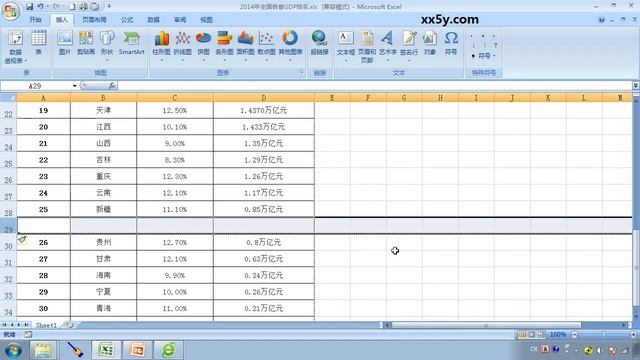Click cell containing 重庆
Screen dimensions: 640x360
pyautogui.click(x=103, y=176)
